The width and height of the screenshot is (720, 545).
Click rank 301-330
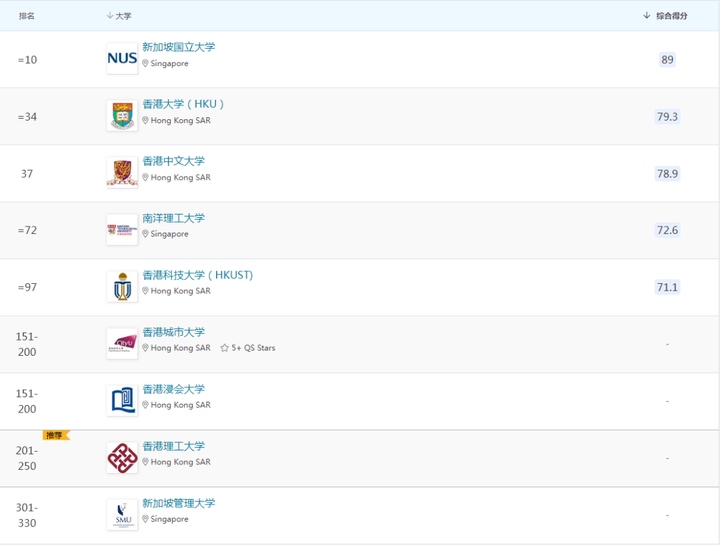coord(27,515)
